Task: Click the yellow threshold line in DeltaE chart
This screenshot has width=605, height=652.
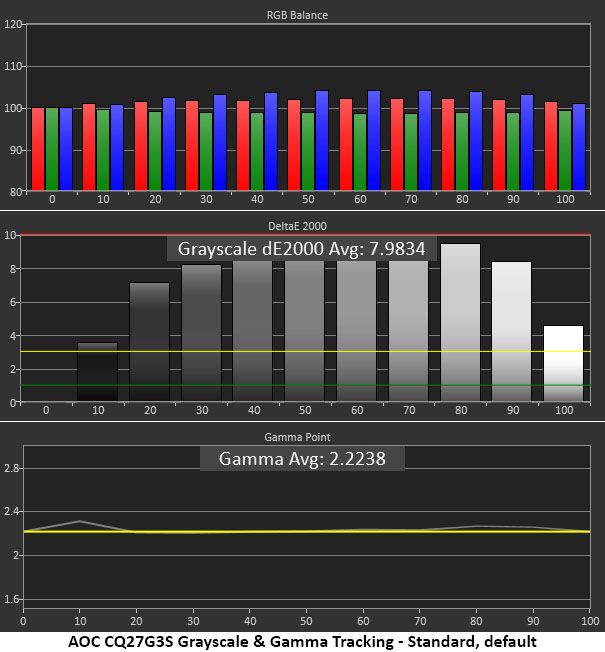Action: click(x=305, y=352)
